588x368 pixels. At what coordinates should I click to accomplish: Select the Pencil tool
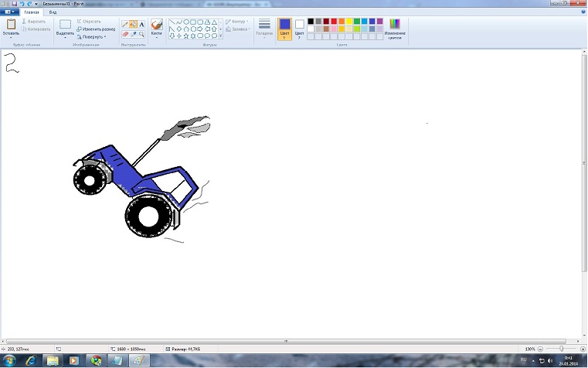tap(125, 25)
